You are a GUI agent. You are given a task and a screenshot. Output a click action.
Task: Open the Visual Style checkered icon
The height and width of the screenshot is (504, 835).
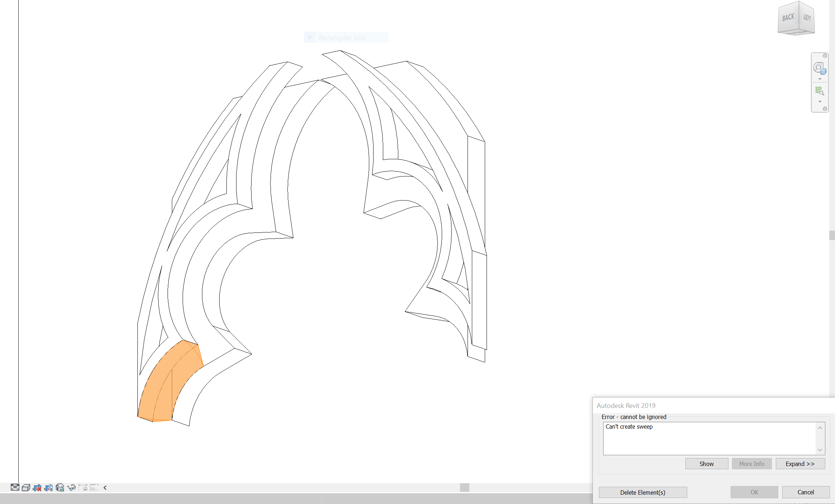pos(15,487)
